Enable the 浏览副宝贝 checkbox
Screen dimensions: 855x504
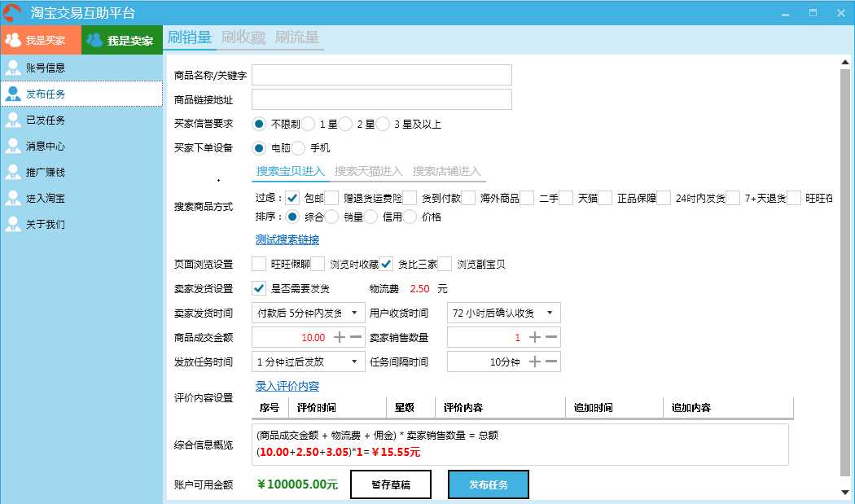coord(445,264)
